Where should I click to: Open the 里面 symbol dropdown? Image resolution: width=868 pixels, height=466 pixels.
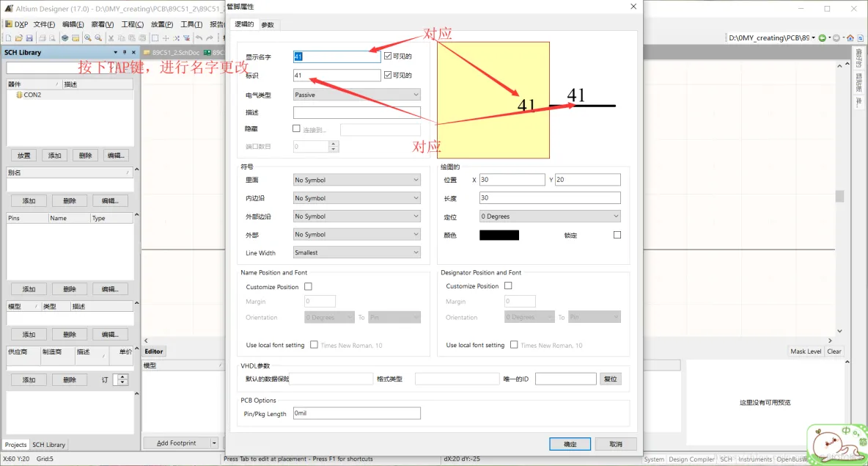click(x=356, y=180)
